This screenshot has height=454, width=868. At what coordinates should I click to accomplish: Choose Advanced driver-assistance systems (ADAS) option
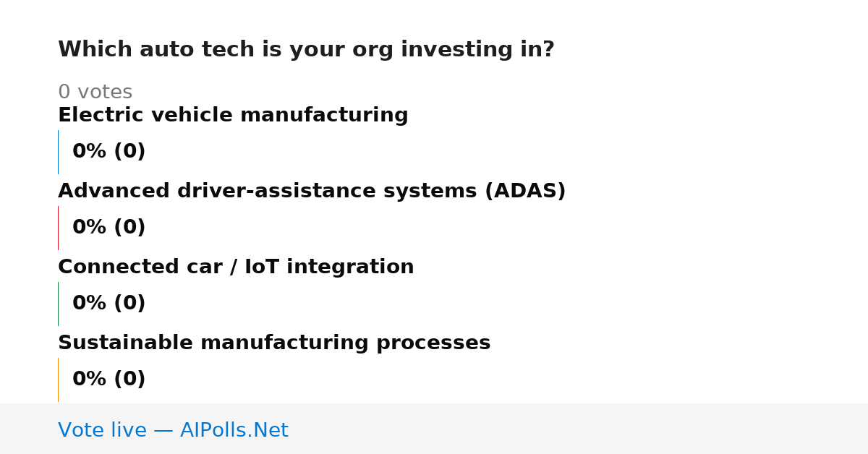coord(312,191)
